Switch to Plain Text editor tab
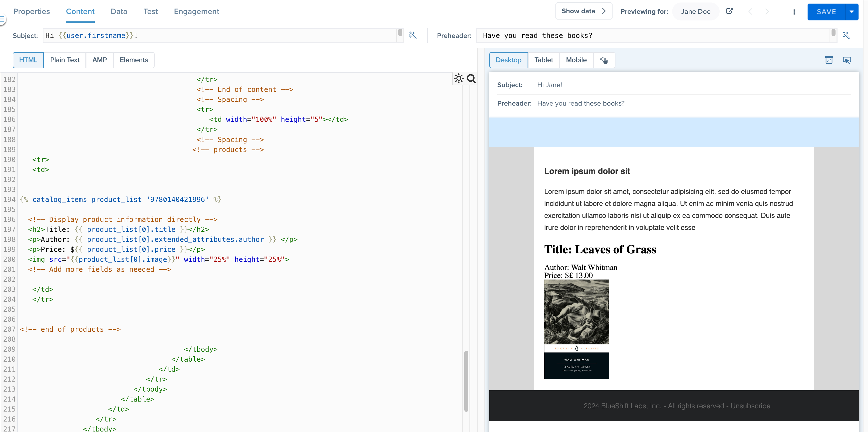868x432 pixels. point(65,60)
